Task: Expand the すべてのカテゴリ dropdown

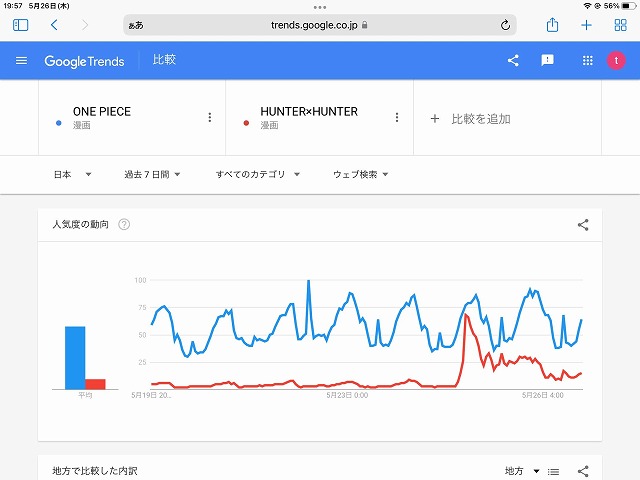Action: 258,175
